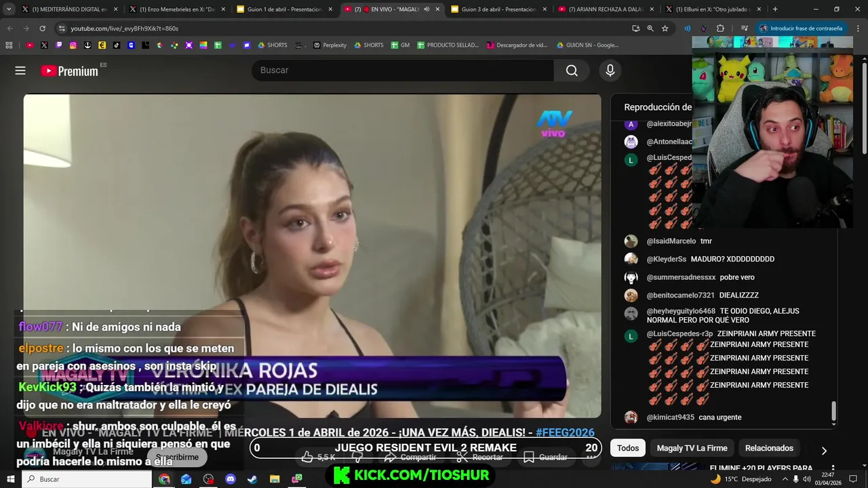Viewport: 868px width, 488px height.
Task: Open Steam from the taskbar
Action: click(x=252, y=479)
